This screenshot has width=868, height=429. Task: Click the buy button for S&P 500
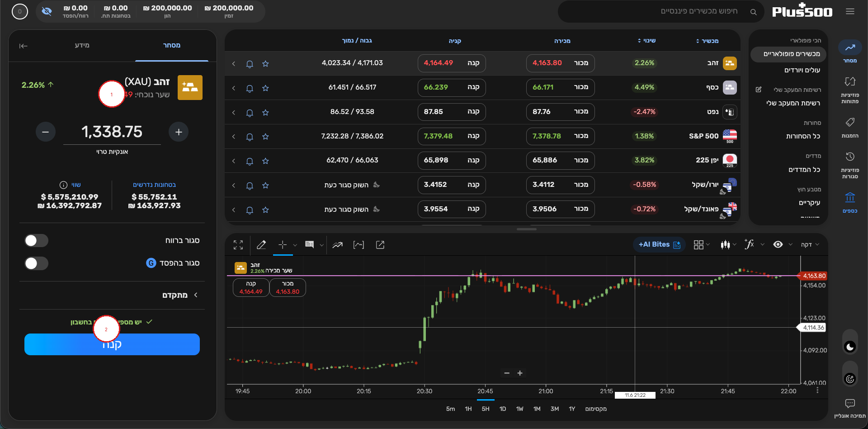pyautogui.click(x=452, y=136)
